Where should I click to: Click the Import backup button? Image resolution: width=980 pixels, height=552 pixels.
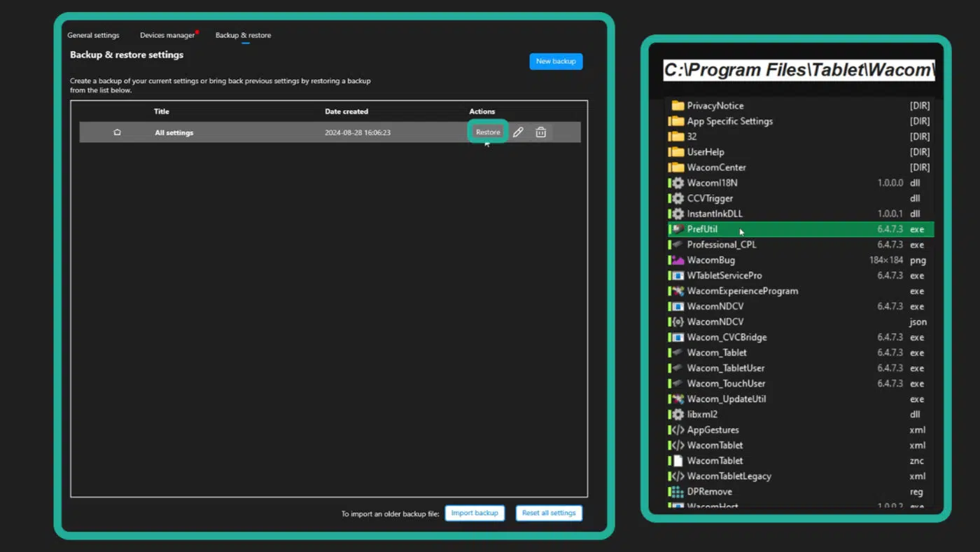475,513
